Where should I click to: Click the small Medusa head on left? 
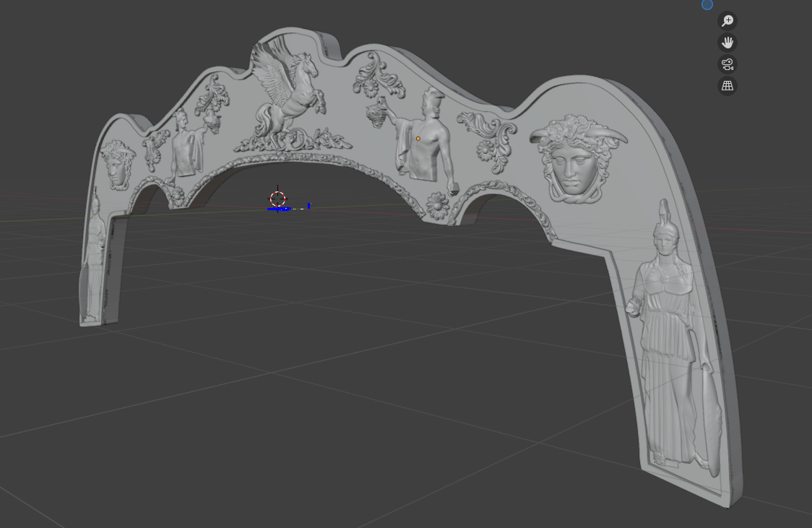coord(118,163)
